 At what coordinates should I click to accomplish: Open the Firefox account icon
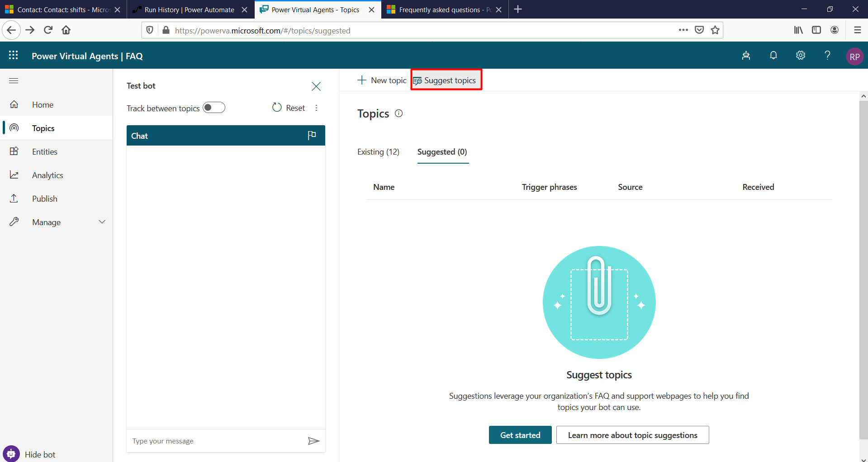tap(835, 30)
